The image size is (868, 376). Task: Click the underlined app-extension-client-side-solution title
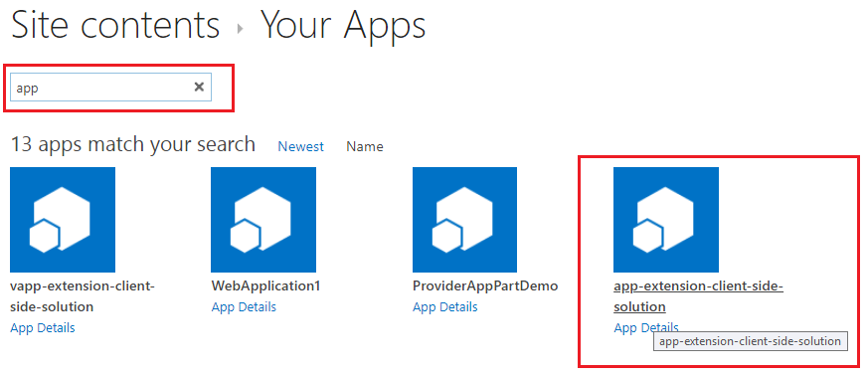[x=698, y=296]
